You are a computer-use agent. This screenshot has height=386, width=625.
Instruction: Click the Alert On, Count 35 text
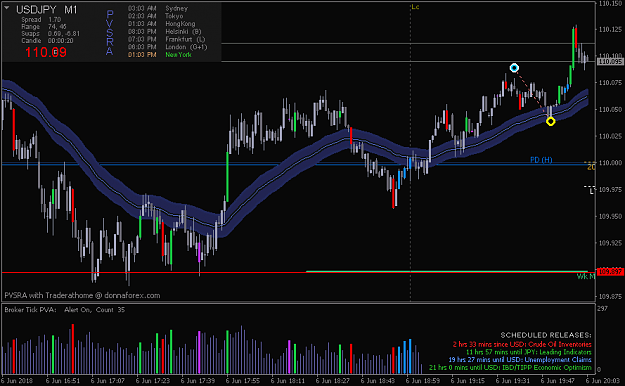[94, 309]
